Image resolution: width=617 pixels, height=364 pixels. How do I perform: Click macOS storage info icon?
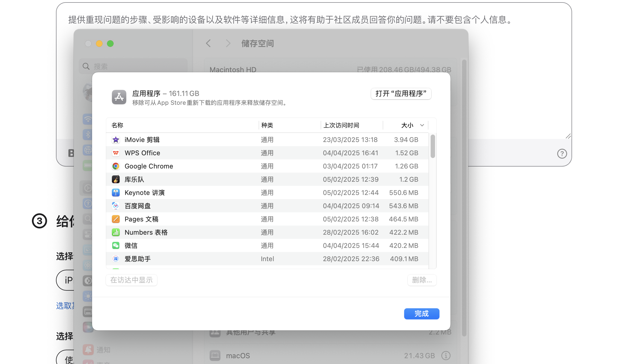pos(446,356)
